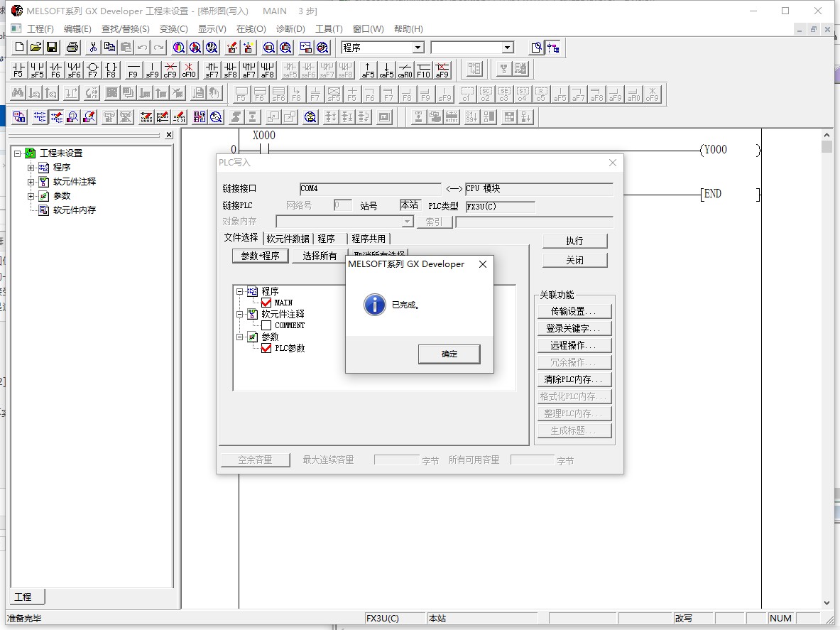Uncheck the PLC参数 checkbox

click(266, 348)
